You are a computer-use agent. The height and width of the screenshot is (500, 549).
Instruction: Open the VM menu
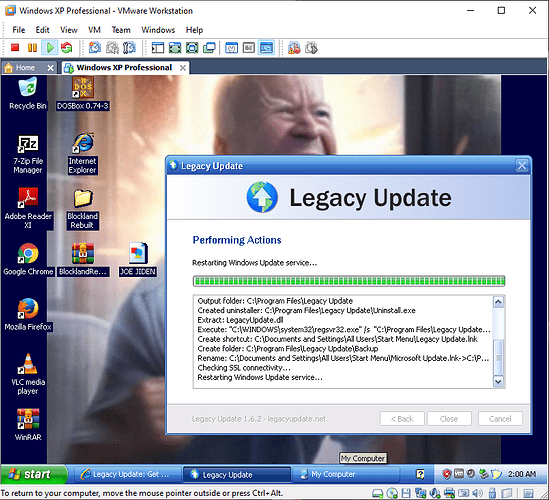(x=94, y=30)
